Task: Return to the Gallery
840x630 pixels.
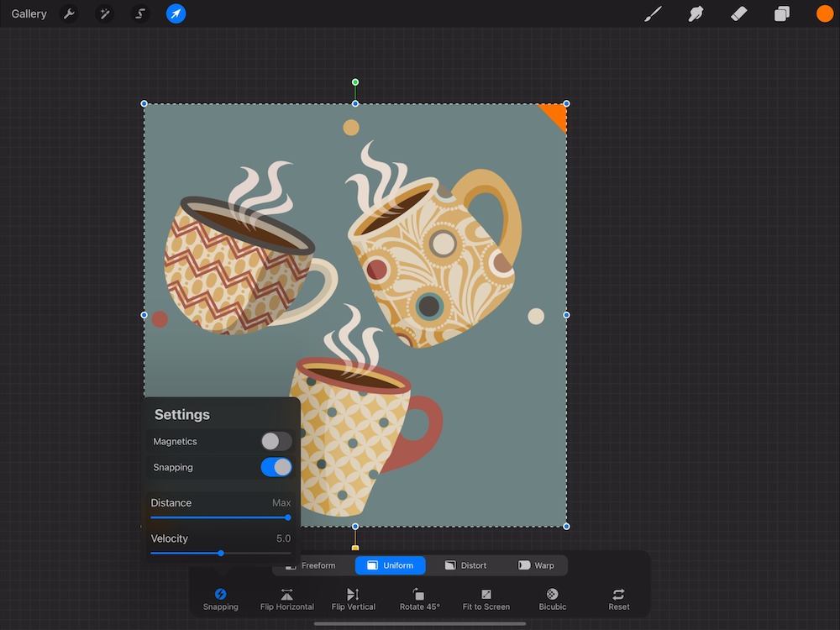Action: click(x=29, y=14)
